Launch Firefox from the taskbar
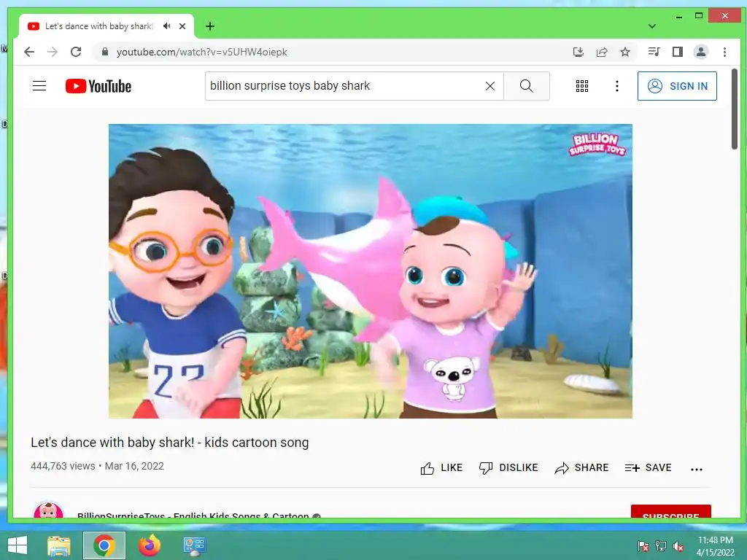 click(150, 545)
